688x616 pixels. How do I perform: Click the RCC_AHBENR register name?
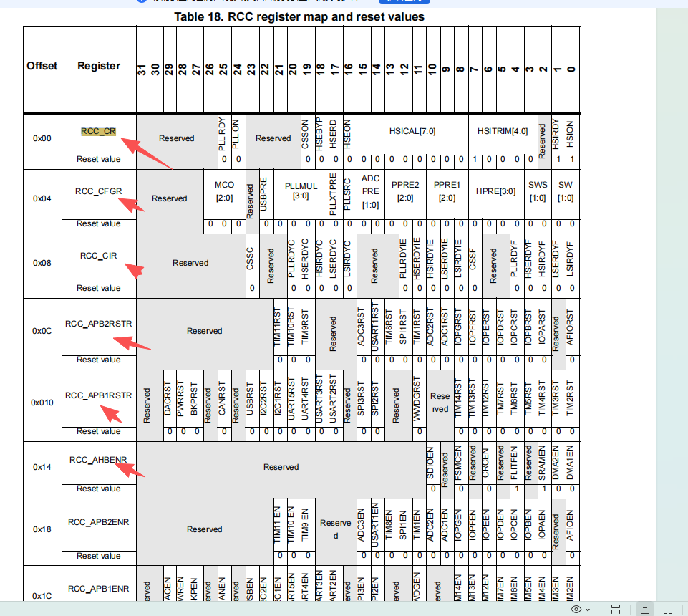pos(98,460)
